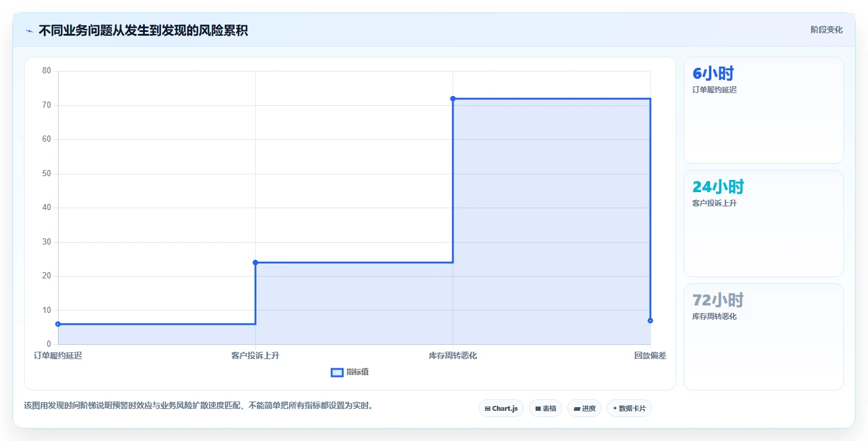Open the 24小时 客户投诉上升 card
Viewport: 868px width, 441px height.
tap(763, 224)
